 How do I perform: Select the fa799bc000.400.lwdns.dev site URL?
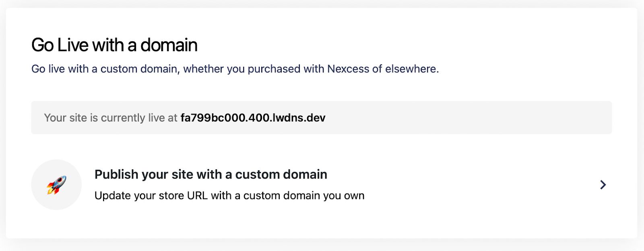[x=253, y=118]
